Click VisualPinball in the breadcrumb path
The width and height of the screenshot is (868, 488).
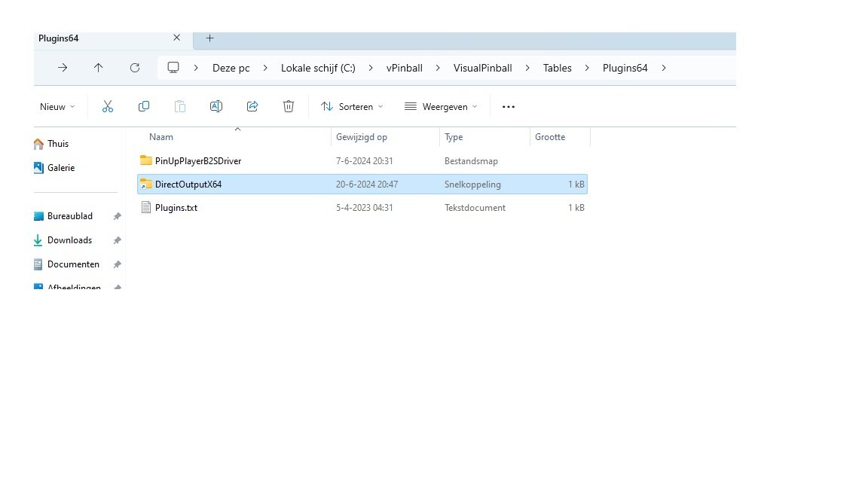(482, 68)
